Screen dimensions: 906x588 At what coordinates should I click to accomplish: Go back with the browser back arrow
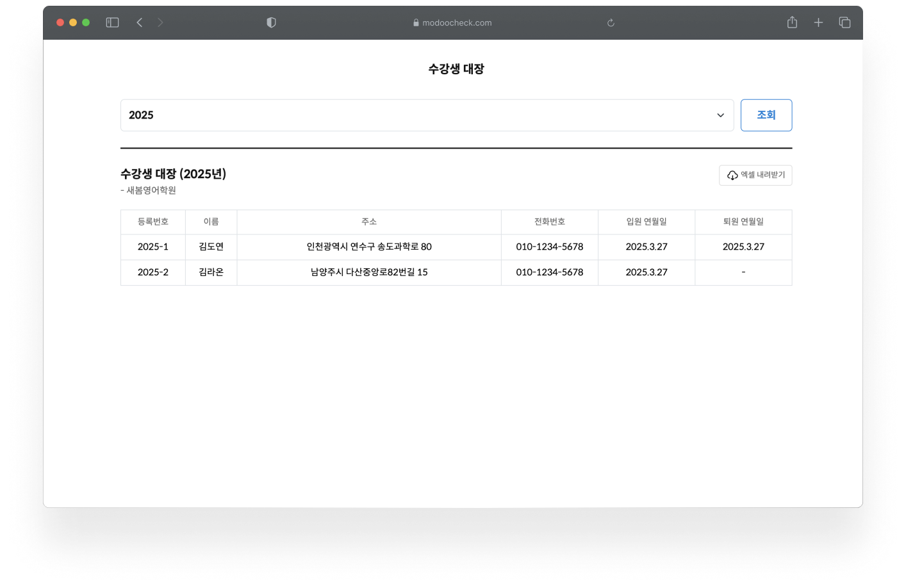tap(140, 22)
